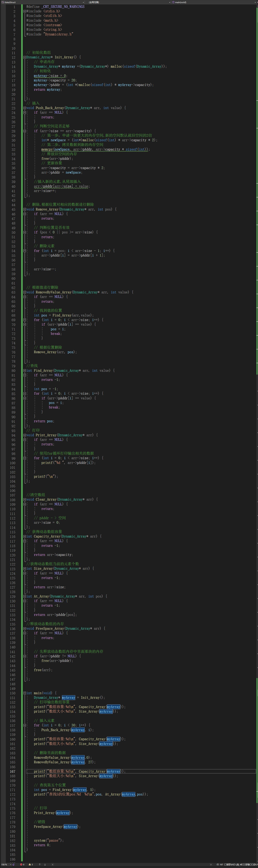
Task: Collapse the Remove_Array function
Action: (x=25, y=209)
